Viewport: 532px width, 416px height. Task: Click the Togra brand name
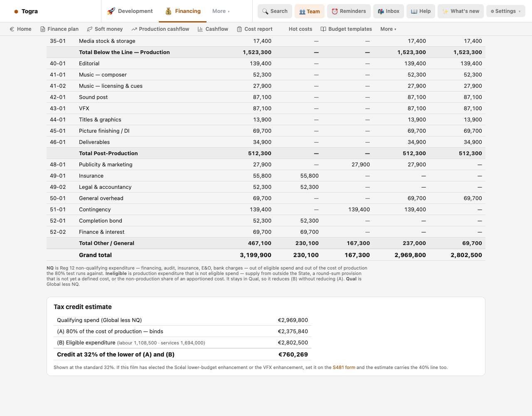(30, 12)
